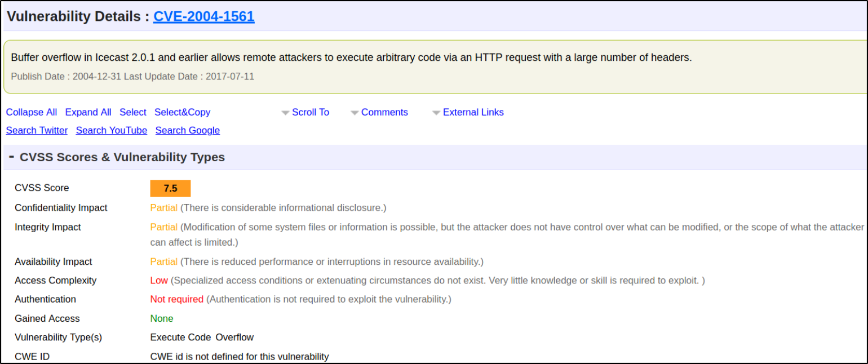
Task: Click the External Links arrow icon
Action: [436, 113]
